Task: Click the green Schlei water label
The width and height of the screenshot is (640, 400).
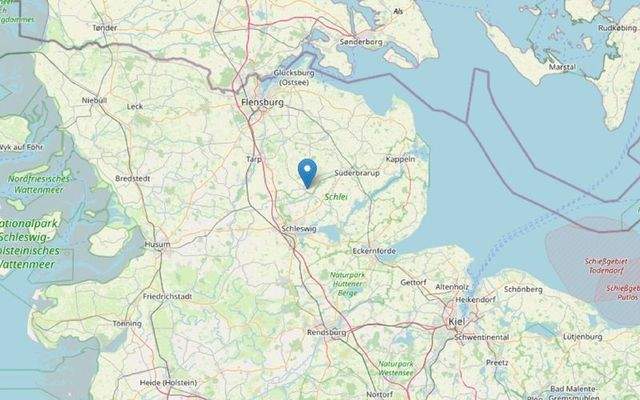Action: point(336,197)
